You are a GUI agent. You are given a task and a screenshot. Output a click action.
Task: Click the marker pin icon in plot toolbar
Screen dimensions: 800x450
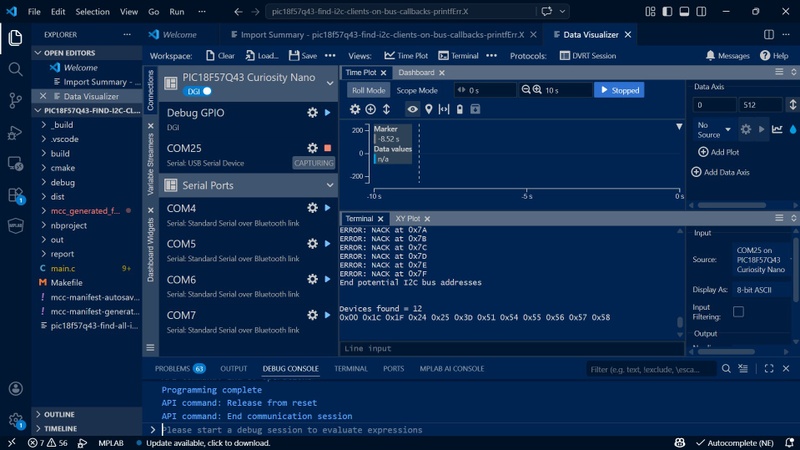tap(429, 109)
